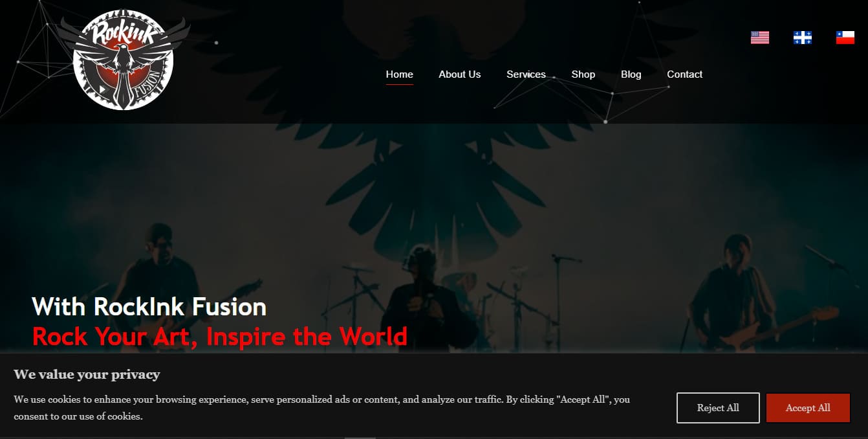Viewport: 868px width, 439px height.
Task: Click the "With RockInk Fusion" headline
Action: (x=149, y=306)
